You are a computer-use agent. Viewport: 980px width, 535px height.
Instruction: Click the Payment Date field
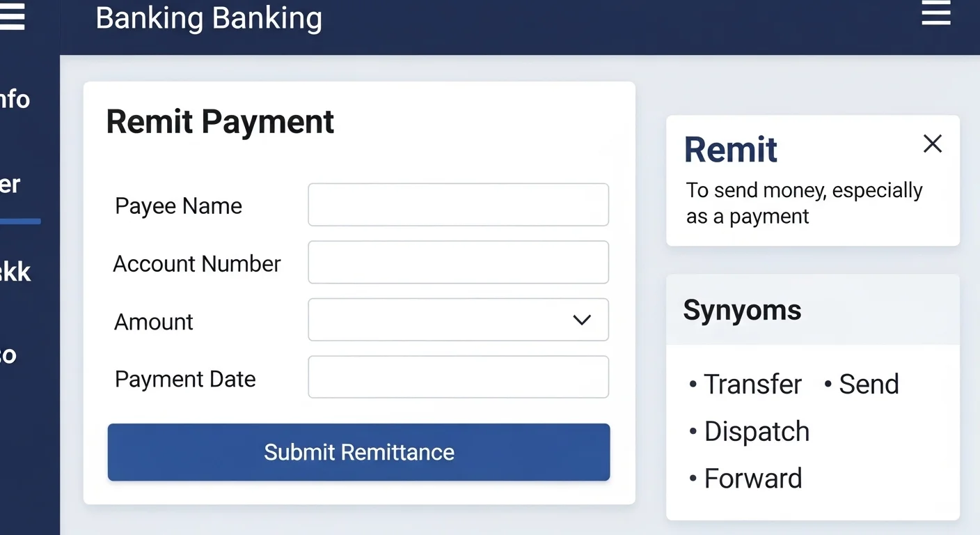pyautogui.click(x=458, y=377)
